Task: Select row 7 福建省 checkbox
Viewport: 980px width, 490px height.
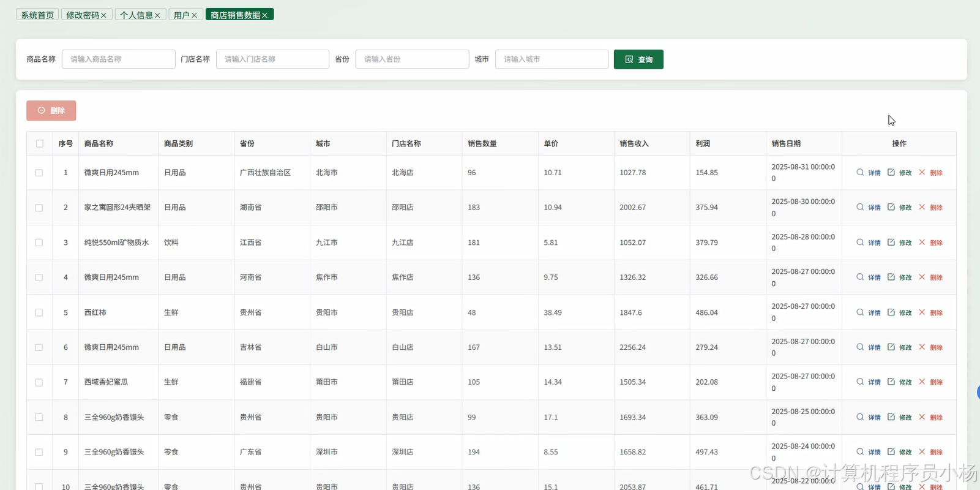Action: click(x=39, y=382)
